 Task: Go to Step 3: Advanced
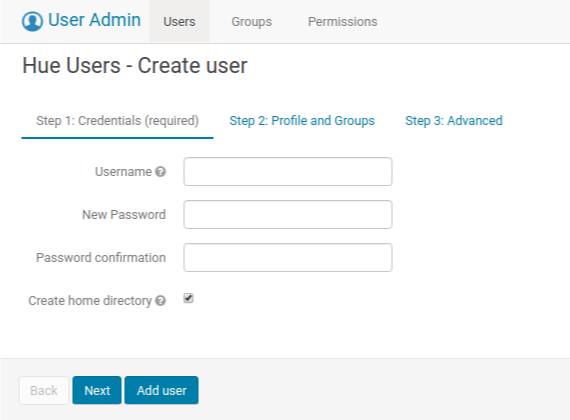coord(454,121)
